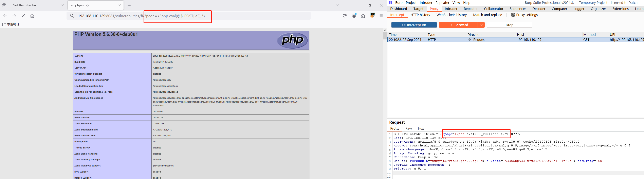Select the Proxy tab
Image resolution: width=644 pixels, height=179 pixels.
(x=434, y=9)
